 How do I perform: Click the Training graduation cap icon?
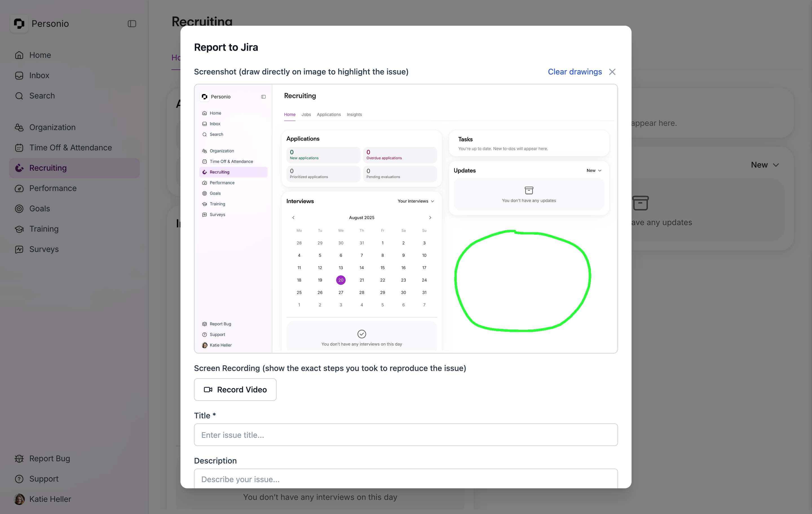click(19, 229)
